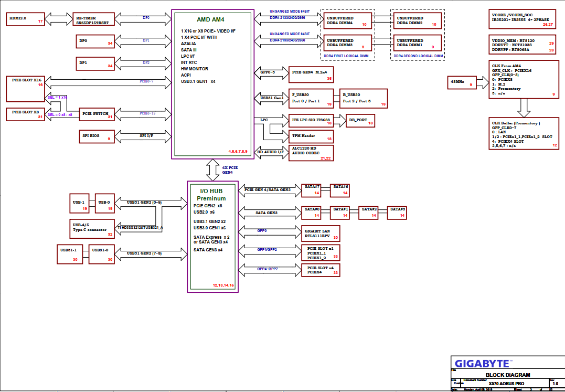This screenshot has height=392, width=565.
Task: Click the UNBUFFERED DDR4 DIMM1 block
Action: pyautogui.click(x=418, y=43)
